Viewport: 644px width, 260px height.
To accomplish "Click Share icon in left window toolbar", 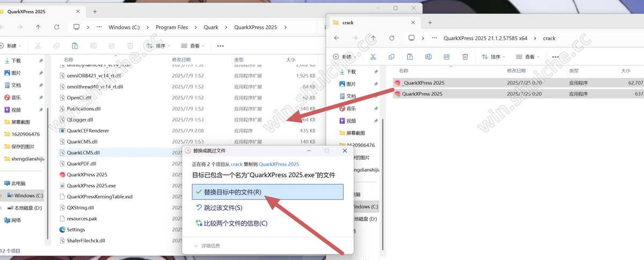I will 112,46.
